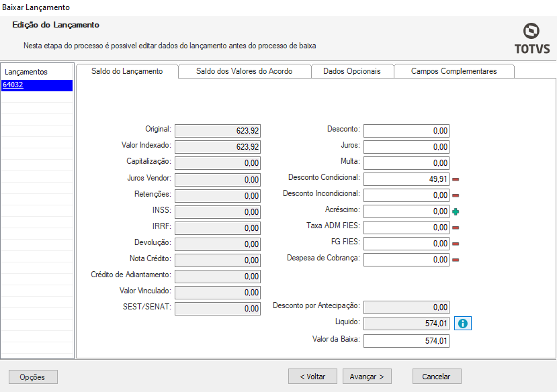The image size is (557, 392).
Task: Focus the Valor da Baixa field
Action: coord(406,341)
